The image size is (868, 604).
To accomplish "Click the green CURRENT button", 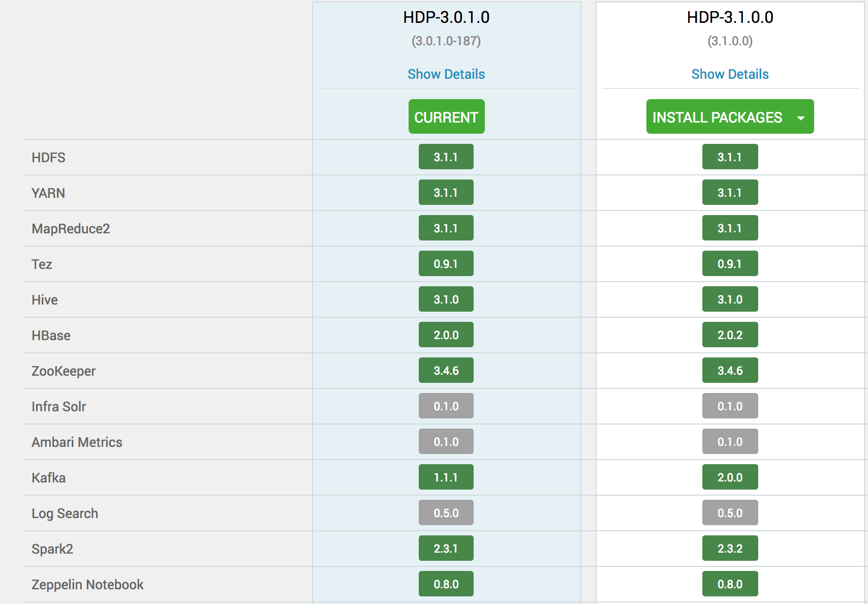I will point(446,117).
